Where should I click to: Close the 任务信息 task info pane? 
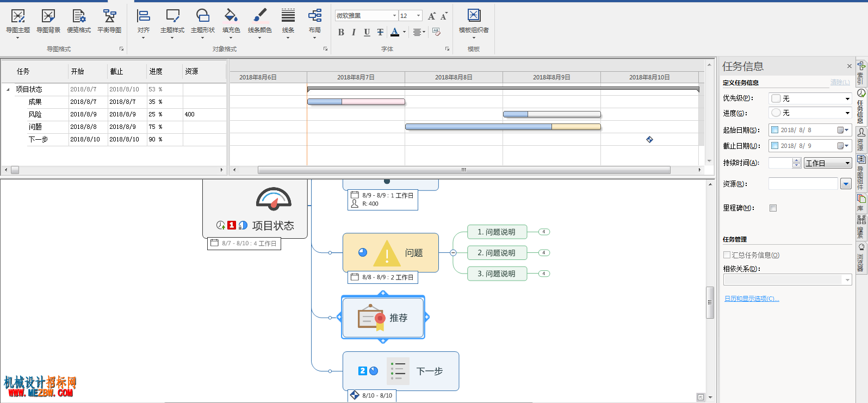(x=849, y=66)
